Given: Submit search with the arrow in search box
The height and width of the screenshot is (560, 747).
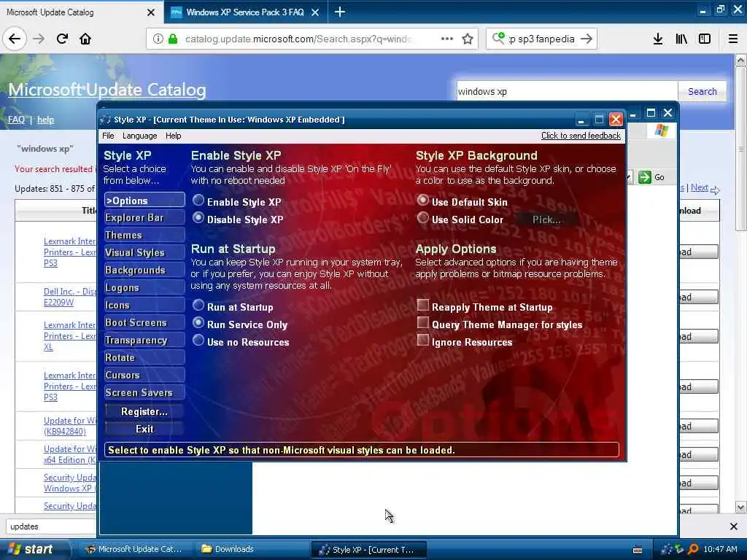Looking at the screenshot, I should coord(587,39).
